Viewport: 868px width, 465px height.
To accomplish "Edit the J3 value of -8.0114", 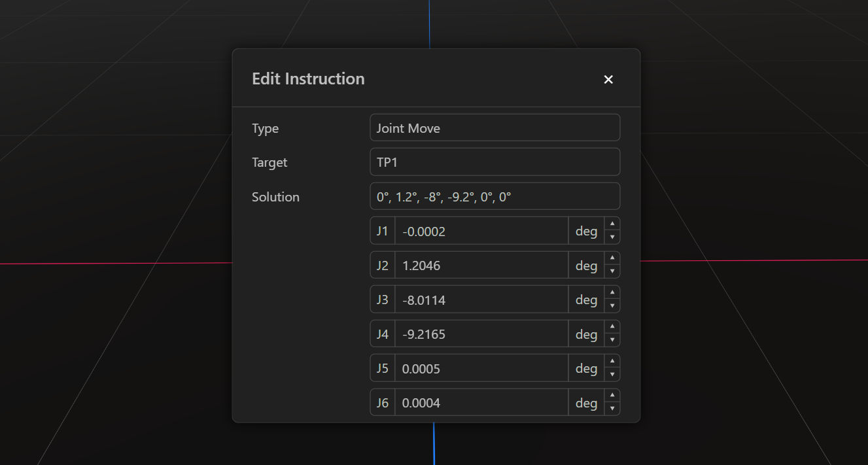I will point(481,299).
